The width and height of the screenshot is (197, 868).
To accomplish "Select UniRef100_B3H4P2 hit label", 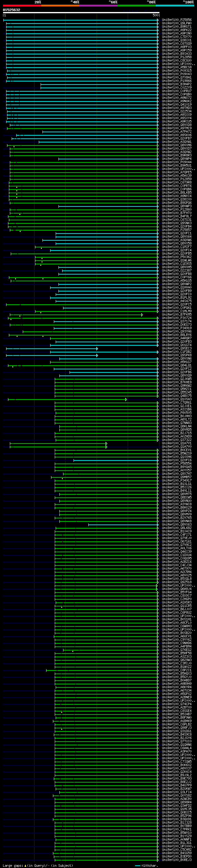I will click(x=177, y=84).
